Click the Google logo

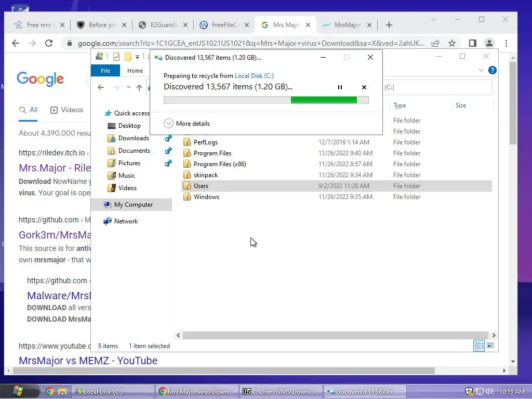40,79
